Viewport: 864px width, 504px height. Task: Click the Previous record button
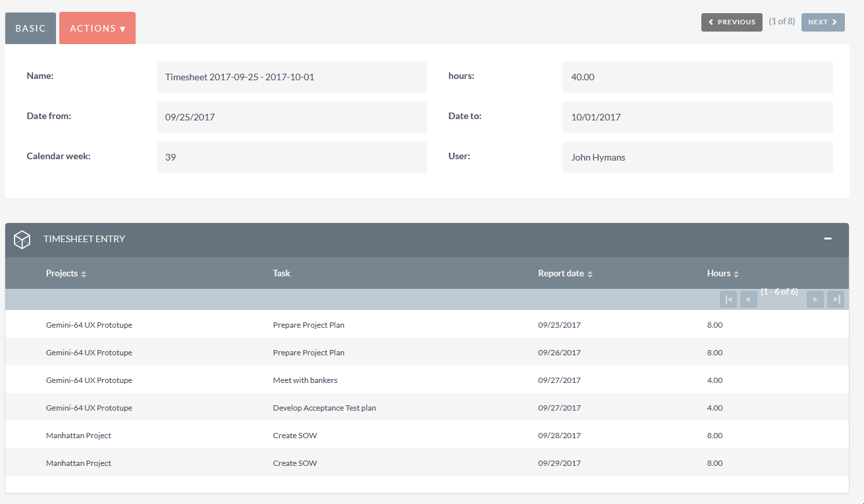732,22
